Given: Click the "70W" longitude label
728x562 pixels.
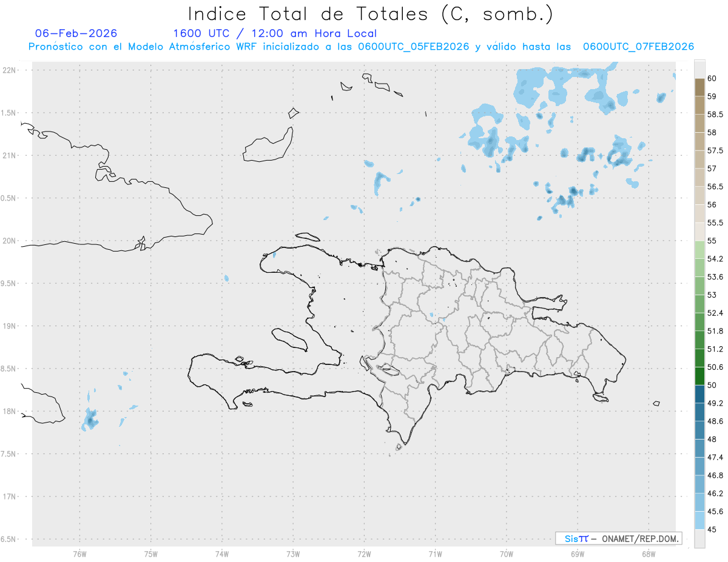Looking at the screenshot, I should pos(507,554).
